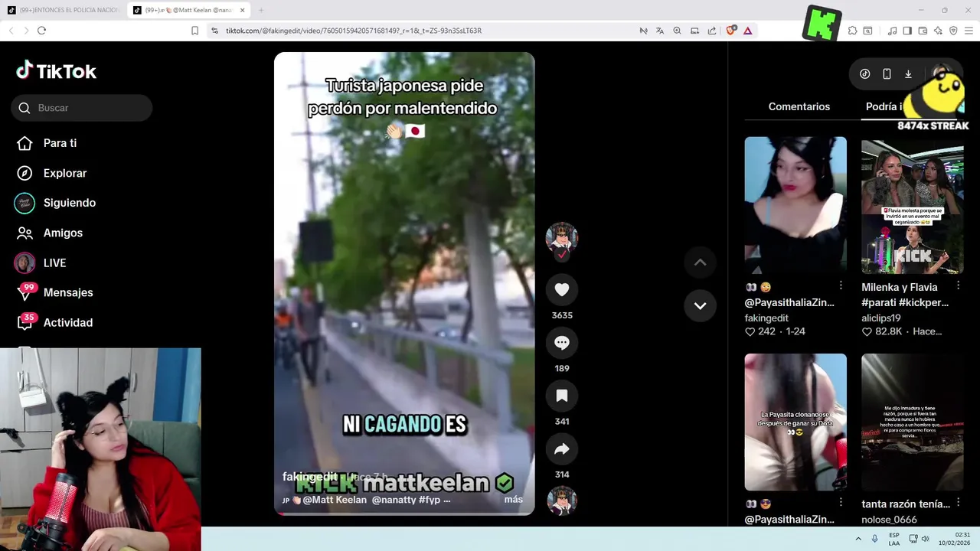Like the video with heart icon
This screenshot has width=980, height=551.
point(562,289)
